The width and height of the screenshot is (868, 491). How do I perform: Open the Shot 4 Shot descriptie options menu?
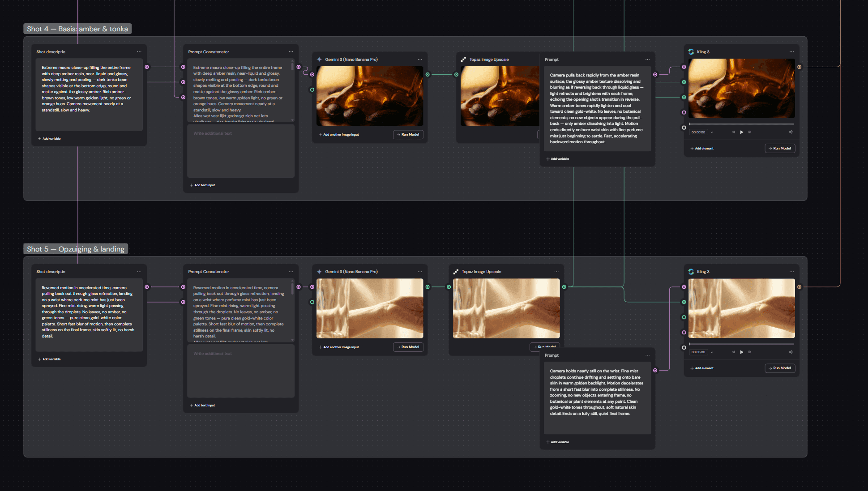point(139,52)
